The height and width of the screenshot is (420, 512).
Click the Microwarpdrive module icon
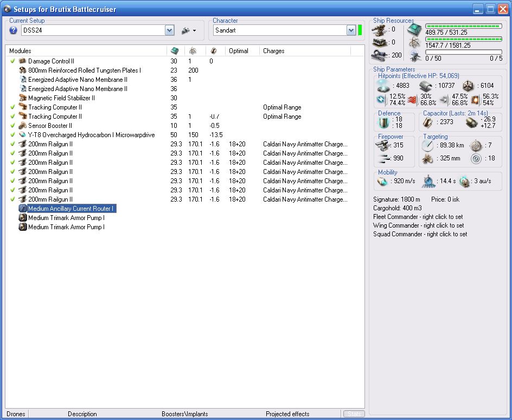[23, 135]
